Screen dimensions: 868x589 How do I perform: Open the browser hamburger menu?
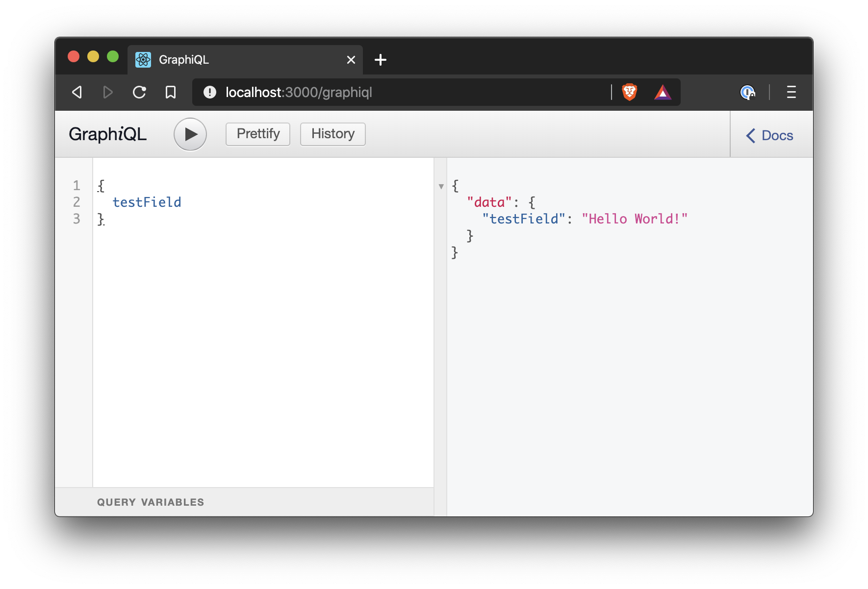point(791,92)
